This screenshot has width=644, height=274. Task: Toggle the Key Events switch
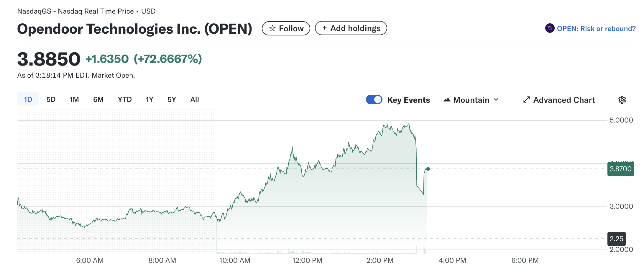pos(374,100)
